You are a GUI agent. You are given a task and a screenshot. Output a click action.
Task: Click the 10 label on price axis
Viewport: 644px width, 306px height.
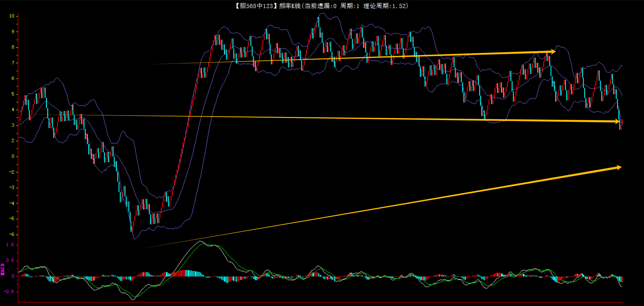tap(12, 16)
